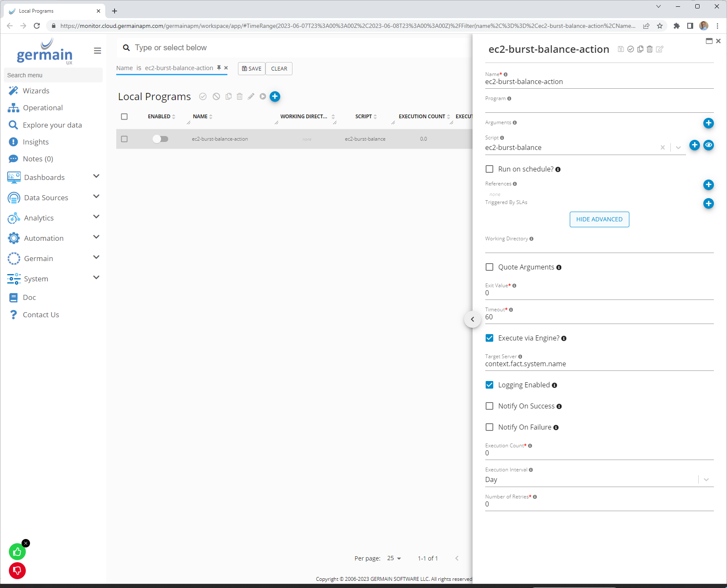The height and width of the screenshot is (588, 727).
Task: View the ec2-burst-balance script via the eye icon
Action: coord(708,145)
